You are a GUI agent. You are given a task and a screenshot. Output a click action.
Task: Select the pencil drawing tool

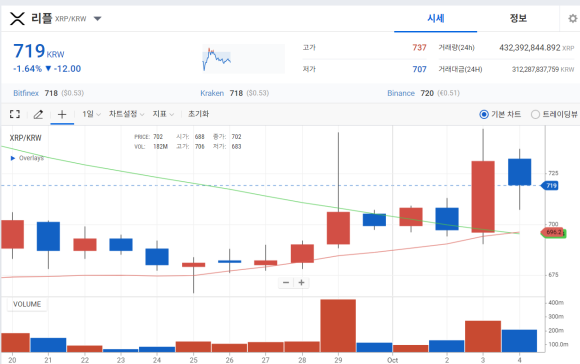coord(38,114)
